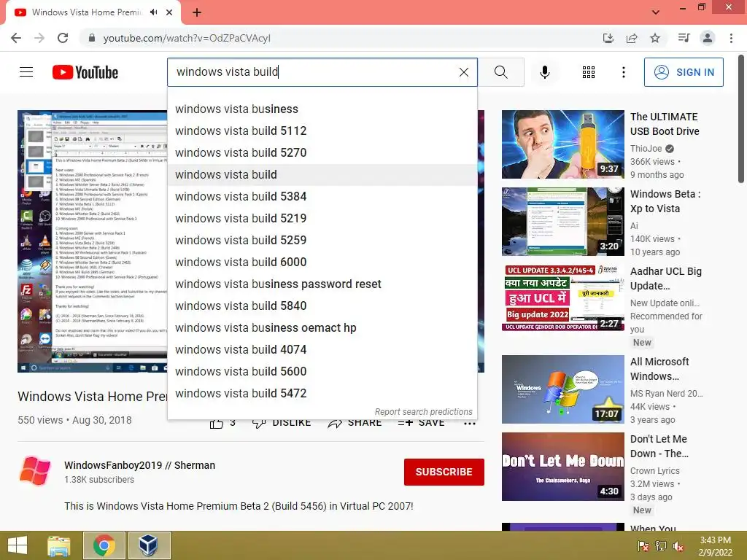The height and width of the screenshot is (560, 747).
Task: Click 'Report search predictions' link
Action: pos(423,412)
